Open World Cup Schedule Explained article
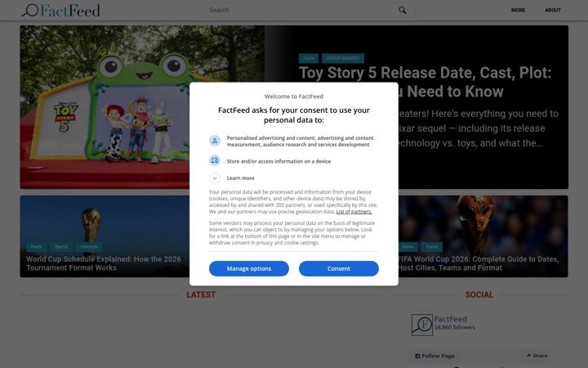The width and height of the screenshot is (588, 368). tap(104, 263)
